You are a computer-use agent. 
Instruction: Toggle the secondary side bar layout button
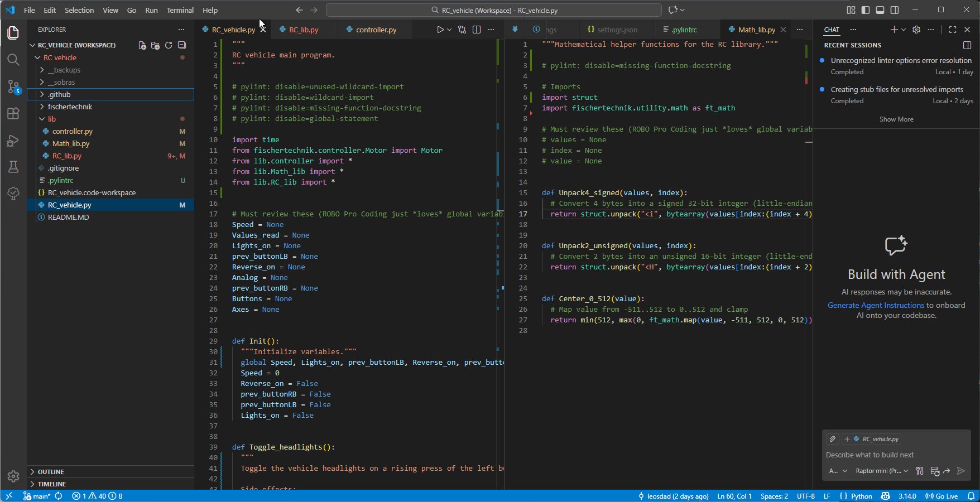coord(895,10)
